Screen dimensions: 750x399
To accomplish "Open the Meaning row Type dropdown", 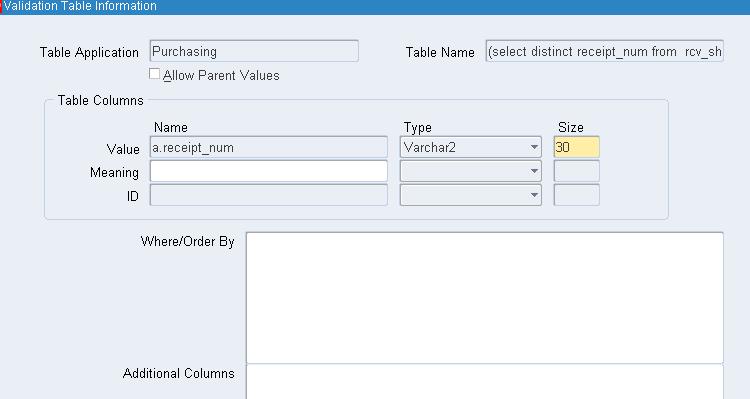I will 471,171.
